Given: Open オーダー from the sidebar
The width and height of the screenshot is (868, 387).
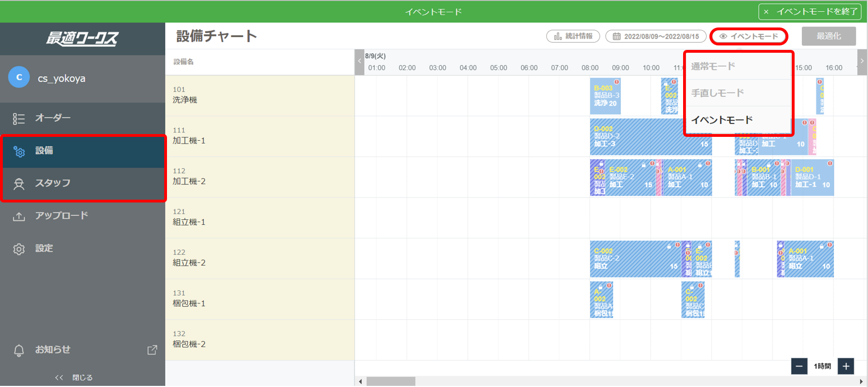Looking at the screenshot, I should [82, 118].
